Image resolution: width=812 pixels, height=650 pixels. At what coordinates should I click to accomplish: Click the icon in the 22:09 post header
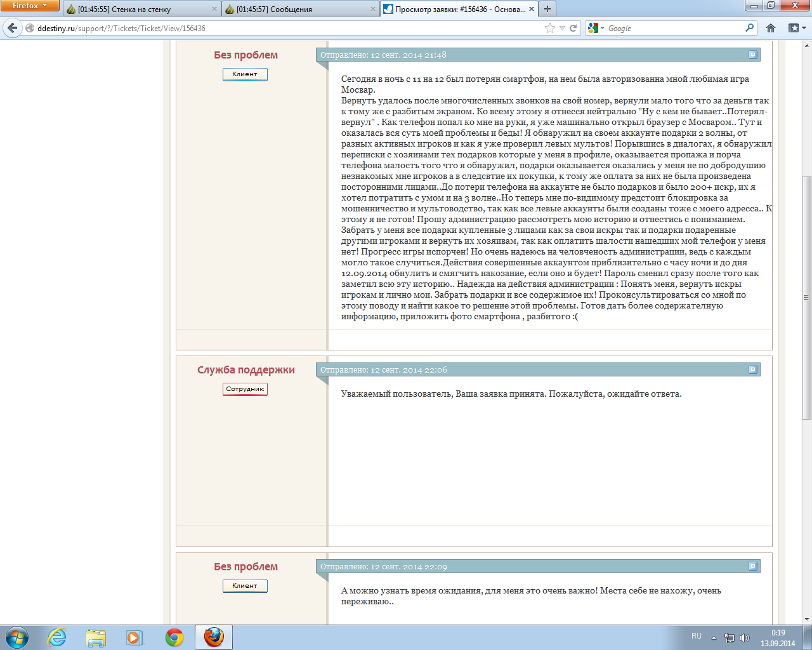coord(753,566)
